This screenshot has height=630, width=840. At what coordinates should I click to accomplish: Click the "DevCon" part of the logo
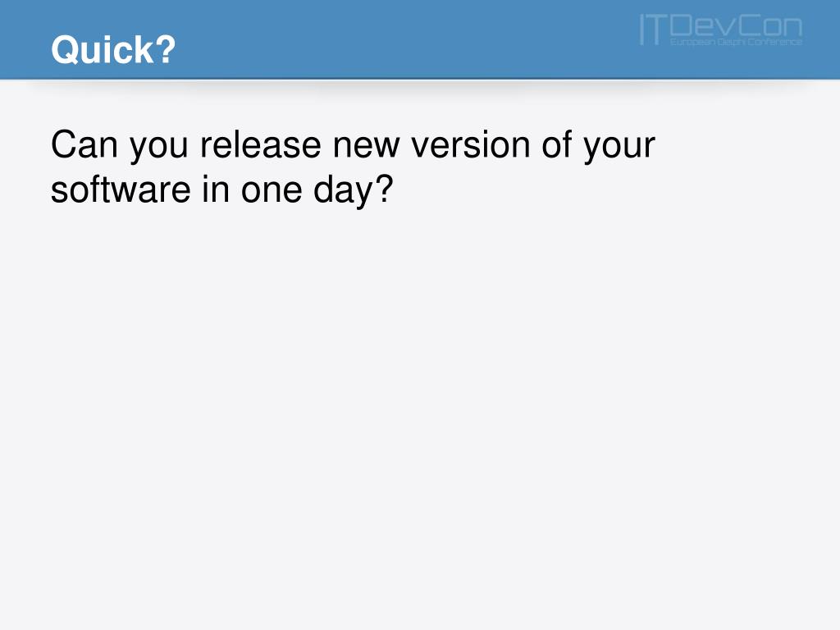point(736,25)
